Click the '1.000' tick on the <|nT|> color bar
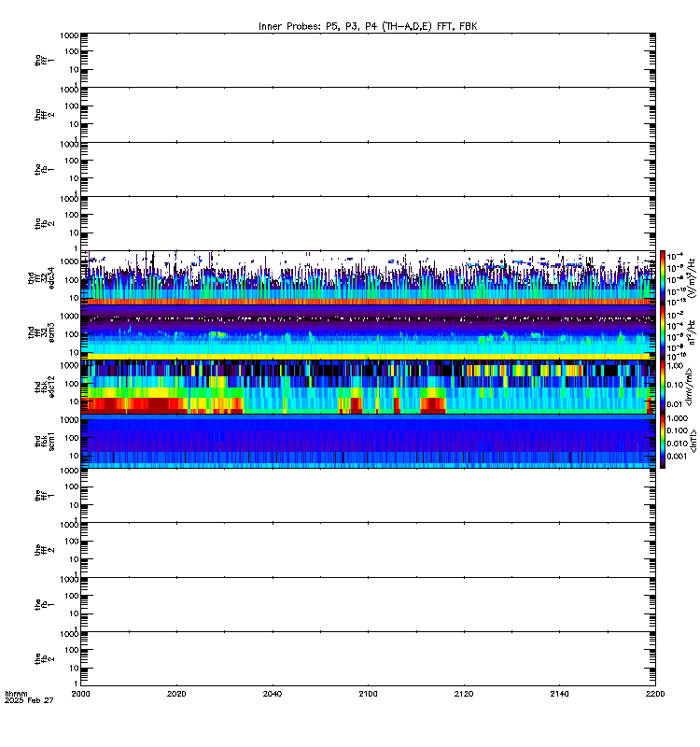The width and height of the screenshot is (700, 747). 678,418
